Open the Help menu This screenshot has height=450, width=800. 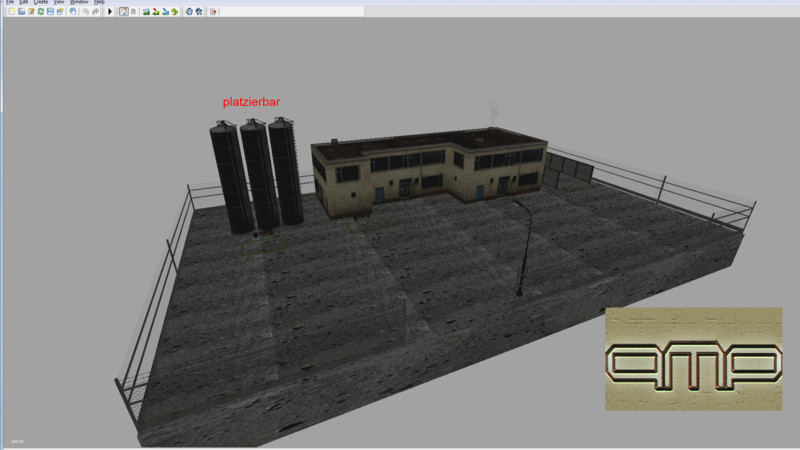[99, 3]
